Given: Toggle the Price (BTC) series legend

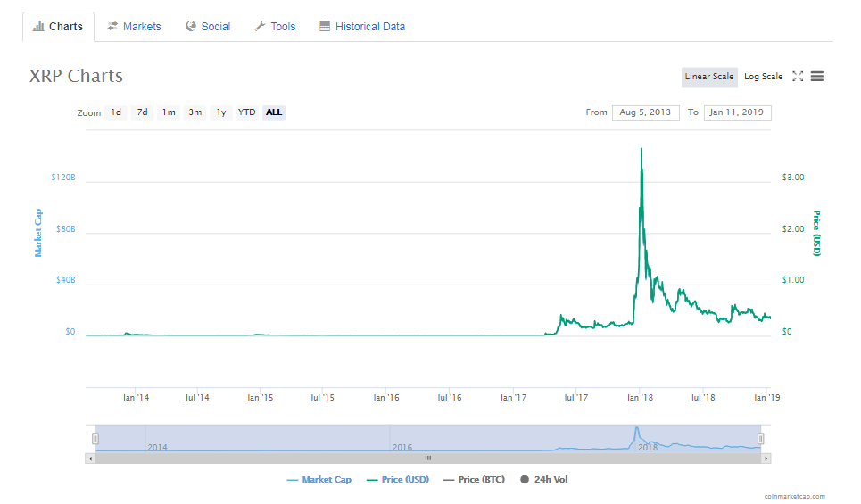Looking at the screenshot, I should (474, 480).
